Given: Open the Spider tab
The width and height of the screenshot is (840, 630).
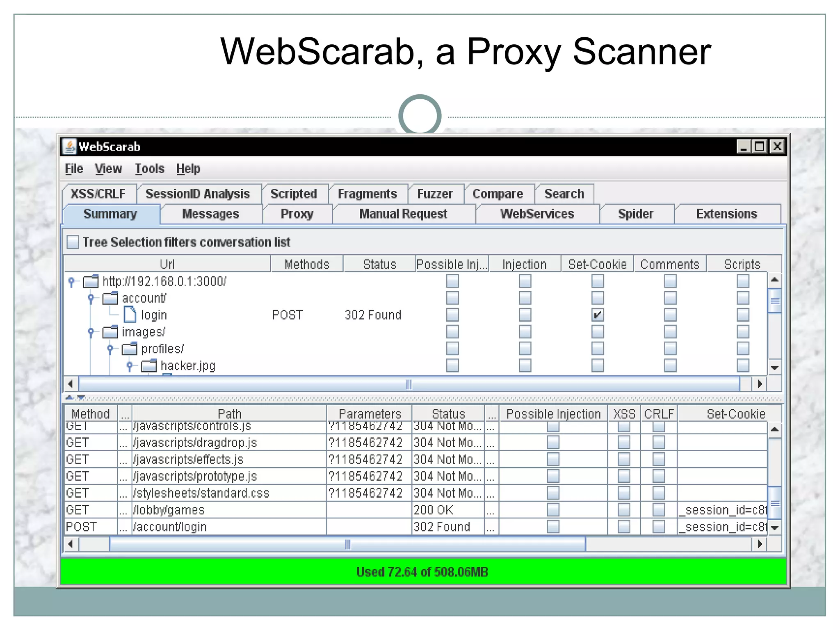Looking at the screenshot, I should click(636, 214).
